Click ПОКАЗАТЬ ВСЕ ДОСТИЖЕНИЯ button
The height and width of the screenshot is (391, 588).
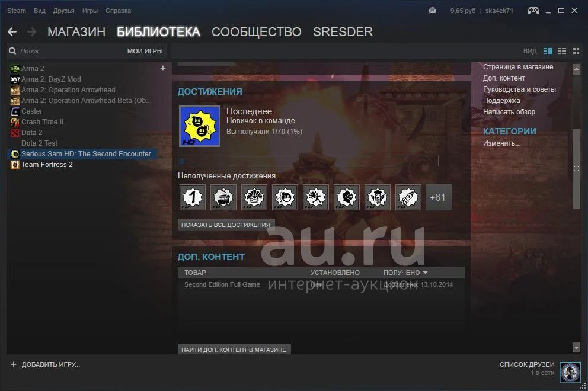click(x=226, y=225)
